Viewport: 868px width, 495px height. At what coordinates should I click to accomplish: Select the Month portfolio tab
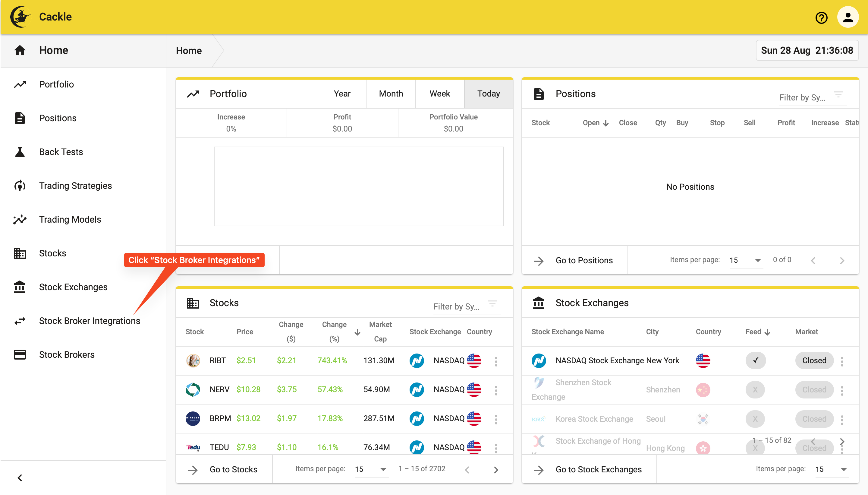[x=391, y=94]
